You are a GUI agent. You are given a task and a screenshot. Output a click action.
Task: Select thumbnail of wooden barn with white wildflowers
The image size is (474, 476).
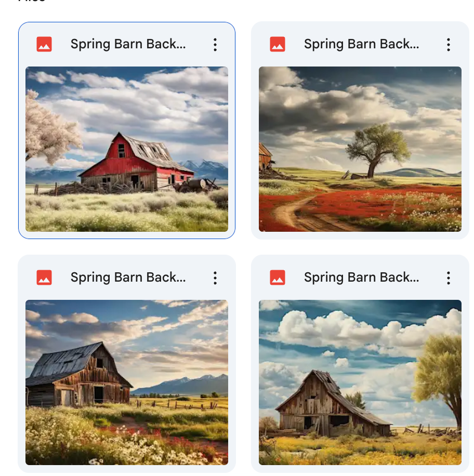(127, 382)
